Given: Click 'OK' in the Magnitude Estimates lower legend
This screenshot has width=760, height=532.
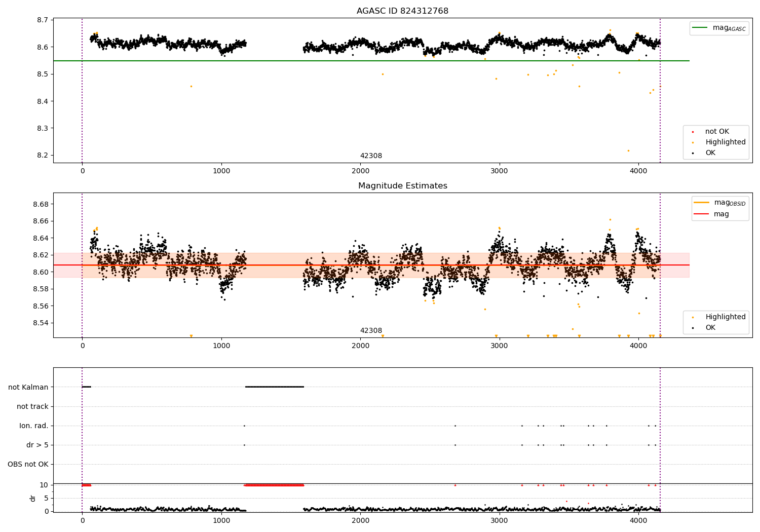Looking at the screenshot, I should pyautogui.click(x=710, y=328).
